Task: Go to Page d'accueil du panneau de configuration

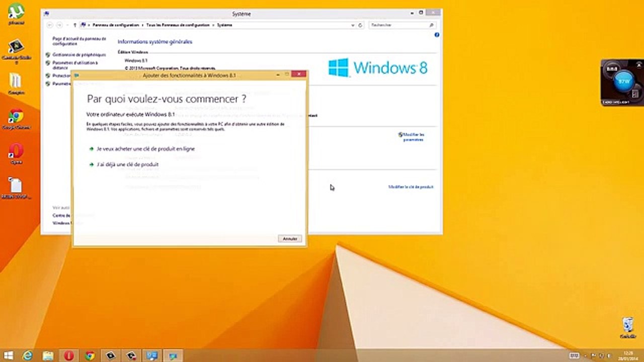Action: pyautogui.click(x=79, y=41)
